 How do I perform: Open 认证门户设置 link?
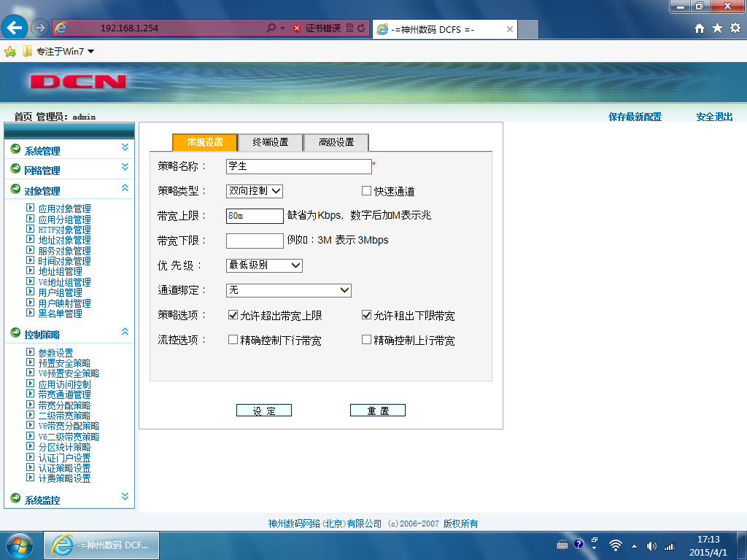64,458
